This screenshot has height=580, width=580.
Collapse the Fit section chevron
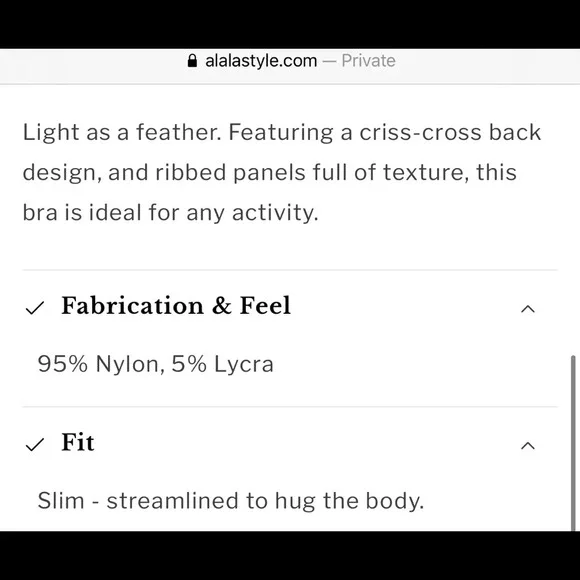(x=528, y=446)
